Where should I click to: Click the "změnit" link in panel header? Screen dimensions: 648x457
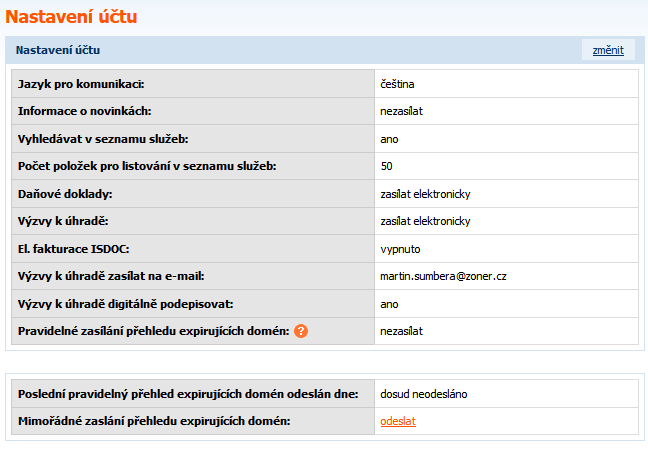point(607,50)
